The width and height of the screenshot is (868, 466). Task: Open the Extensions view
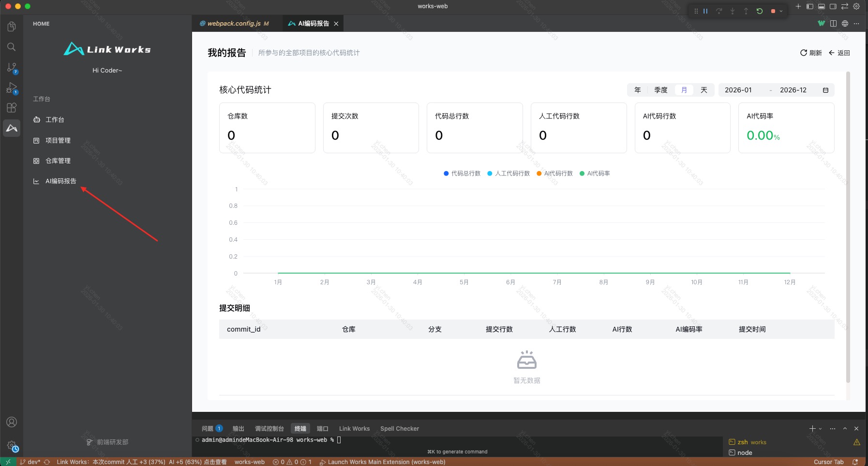[12, 108]
